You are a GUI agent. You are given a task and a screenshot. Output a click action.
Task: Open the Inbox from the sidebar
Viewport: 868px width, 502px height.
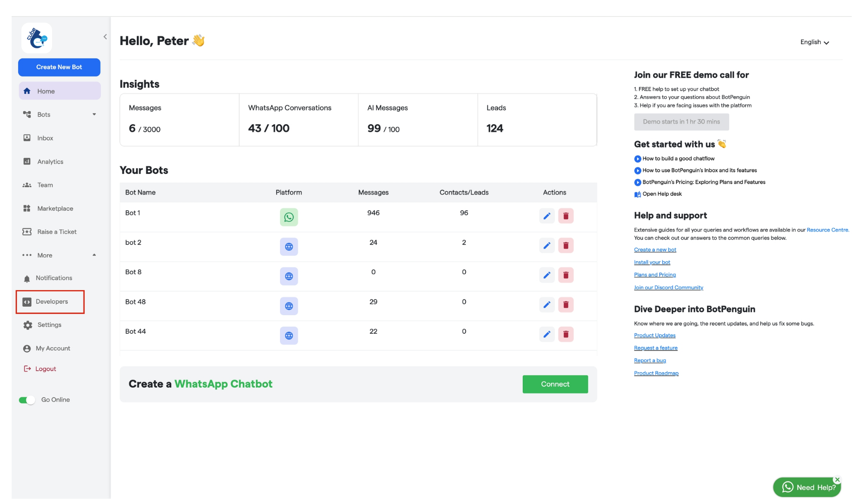tap(45, 138)
